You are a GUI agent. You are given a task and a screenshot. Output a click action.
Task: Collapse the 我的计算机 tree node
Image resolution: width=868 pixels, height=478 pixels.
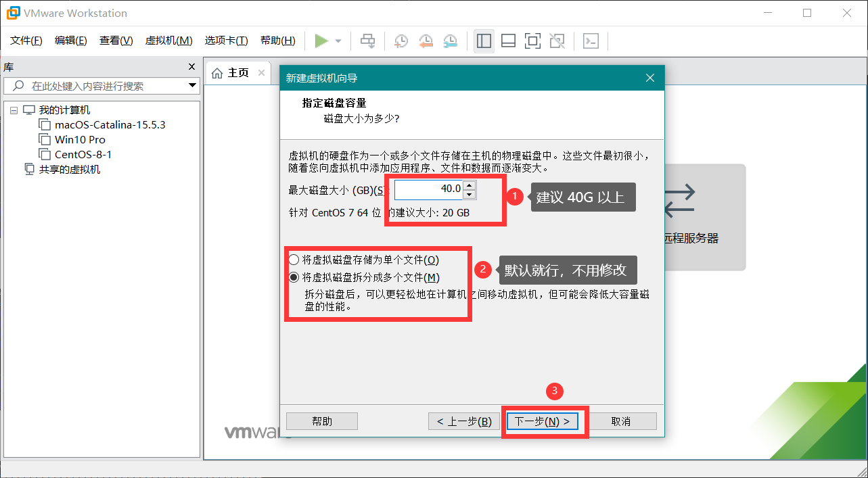14,110
